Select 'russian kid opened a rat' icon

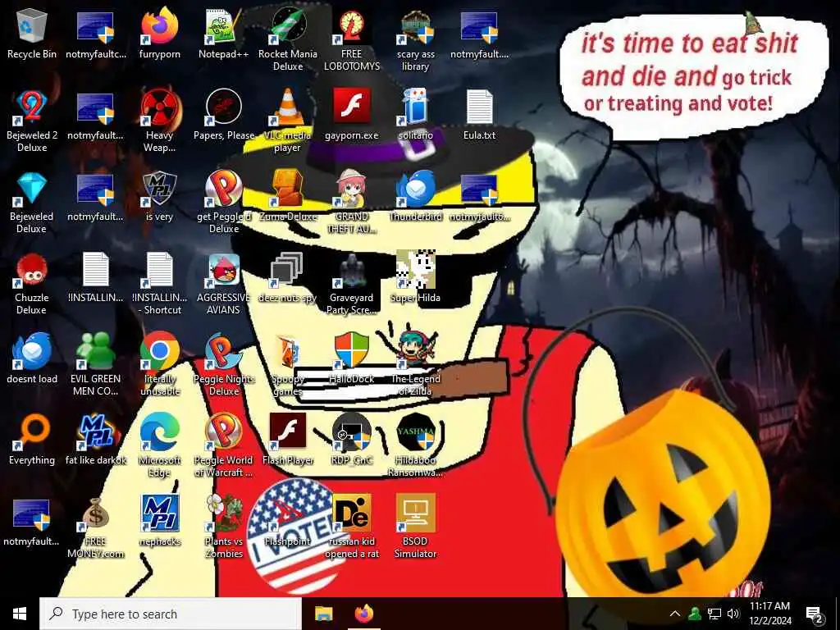(351, 514)
